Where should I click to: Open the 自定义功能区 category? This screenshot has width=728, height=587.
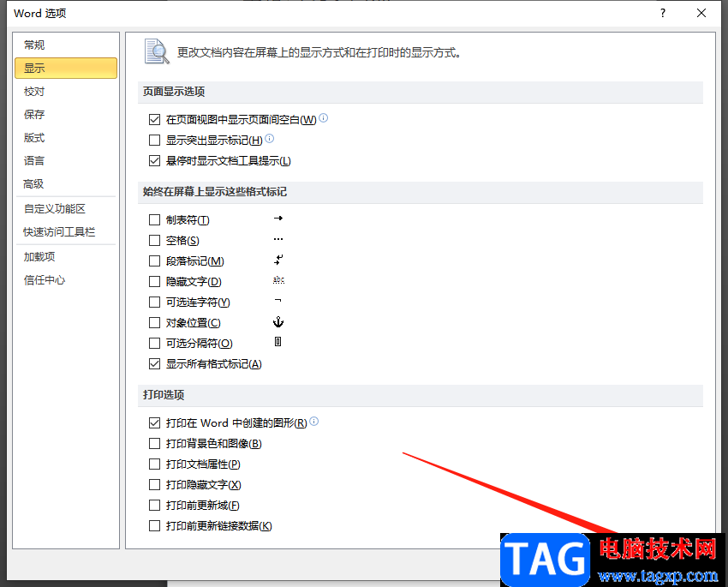coord(65,208)
